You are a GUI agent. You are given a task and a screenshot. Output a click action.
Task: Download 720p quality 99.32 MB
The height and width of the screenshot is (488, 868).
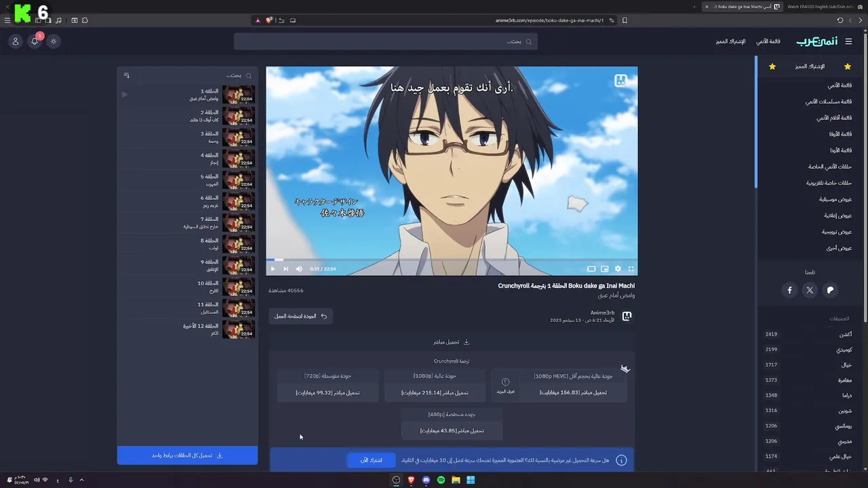click(x=328, y=392)
